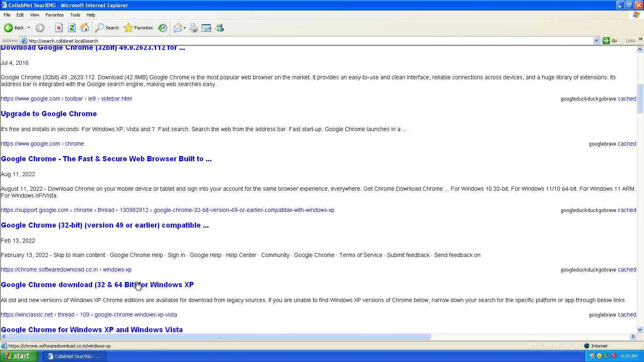Click the chrome.softwaredownload.co.in windows-xp URL
The width and height of the screenshot is (644, 362).
(x=66, y=269)
